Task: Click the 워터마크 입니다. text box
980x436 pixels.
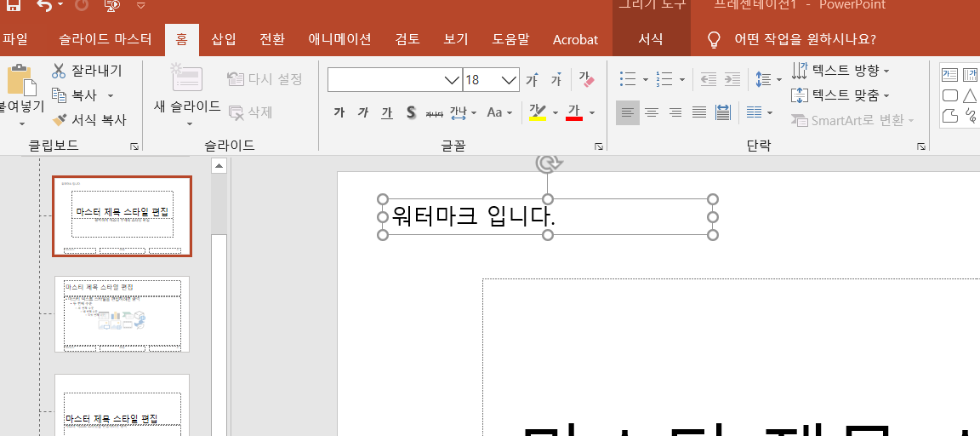Action: pos(548,217)
